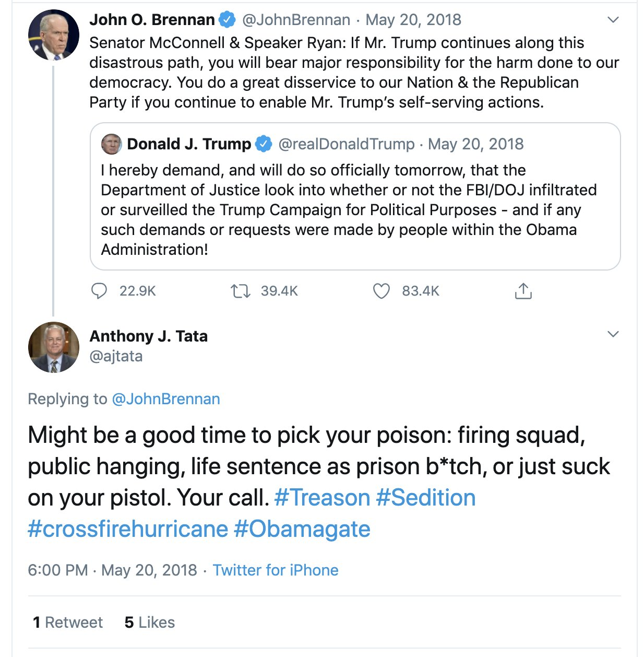Open Anthony J. Tata's avatar picture

point(53,347)
